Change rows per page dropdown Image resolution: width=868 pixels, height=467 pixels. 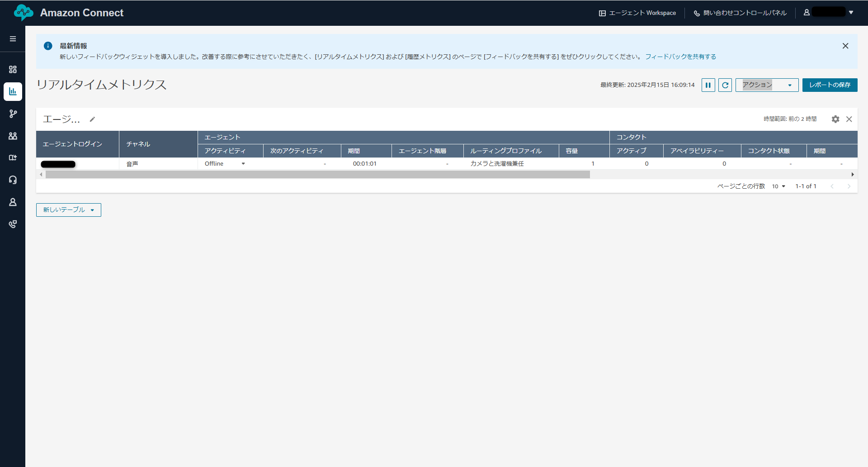coord(778,186)
